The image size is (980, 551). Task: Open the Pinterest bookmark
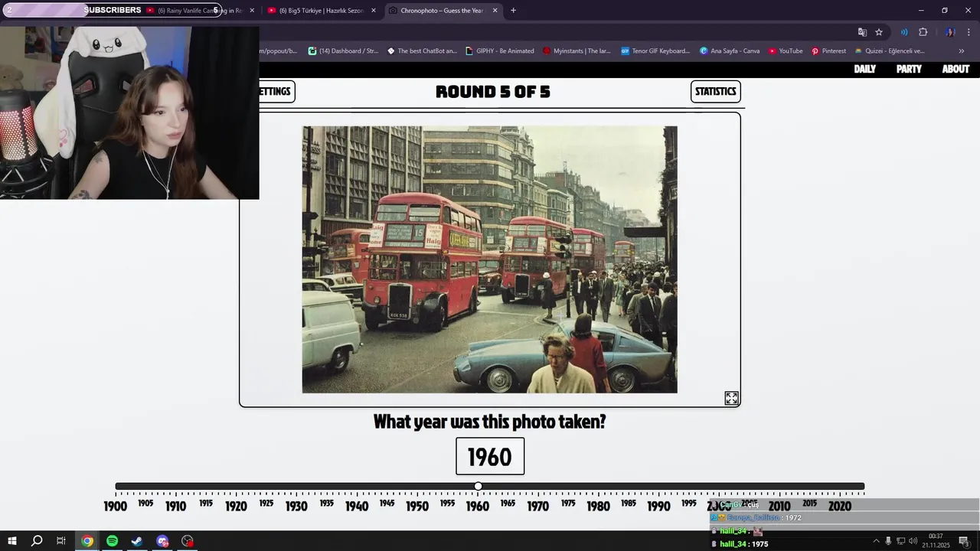tap(828, 51)
